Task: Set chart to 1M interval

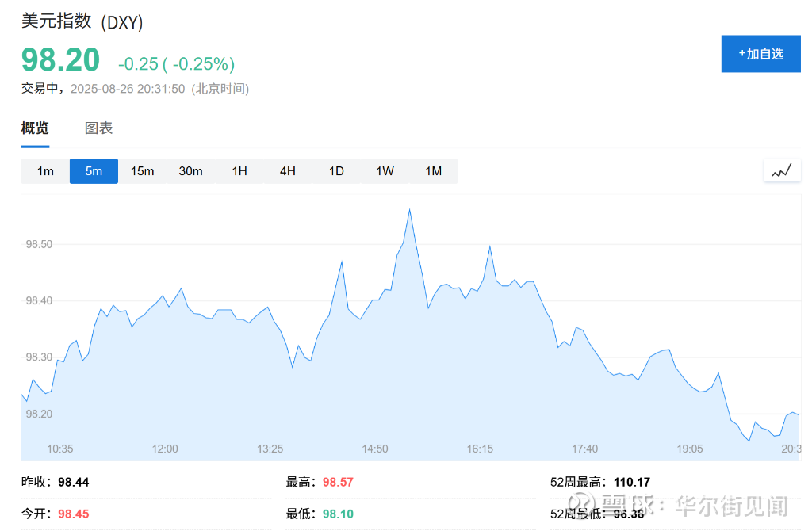Action: [433, 171]
